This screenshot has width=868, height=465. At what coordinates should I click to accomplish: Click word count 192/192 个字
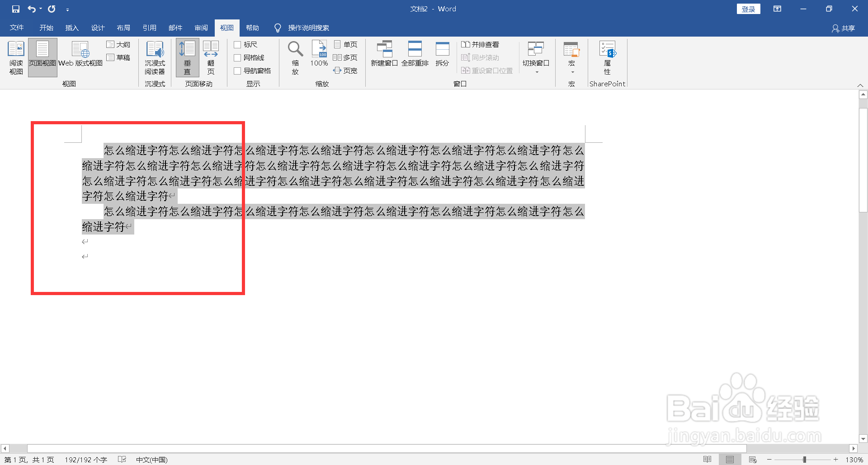coord(86,460)
